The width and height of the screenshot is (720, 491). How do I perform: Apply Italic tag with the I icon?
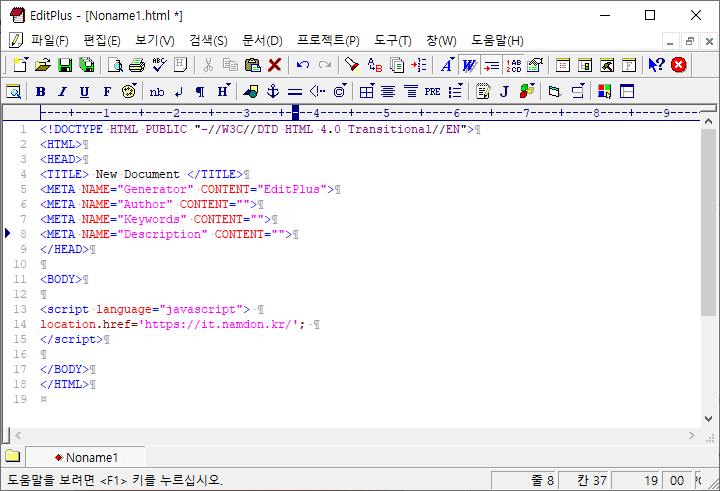pyautogui.click(x=62, y=92)
